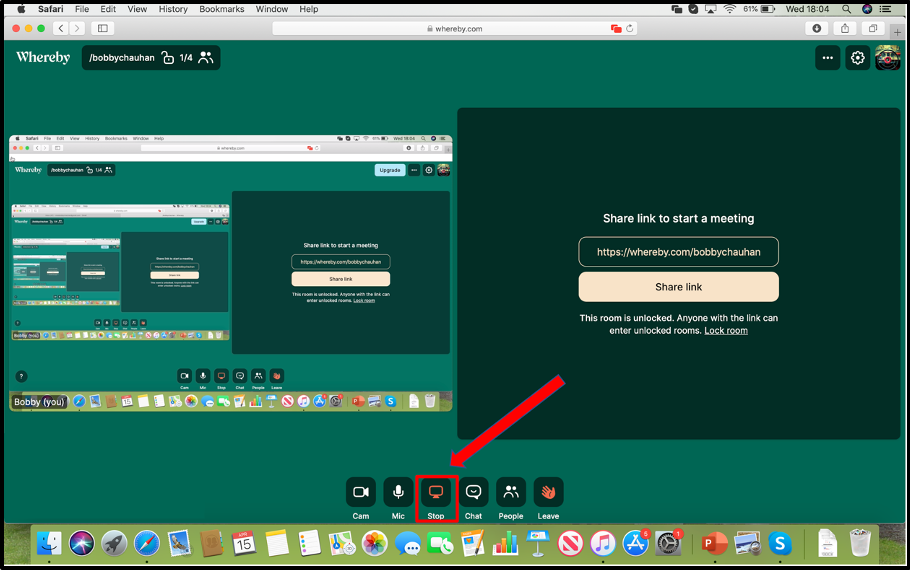Open Reminders from the Dock

click(x=309, y=544)
